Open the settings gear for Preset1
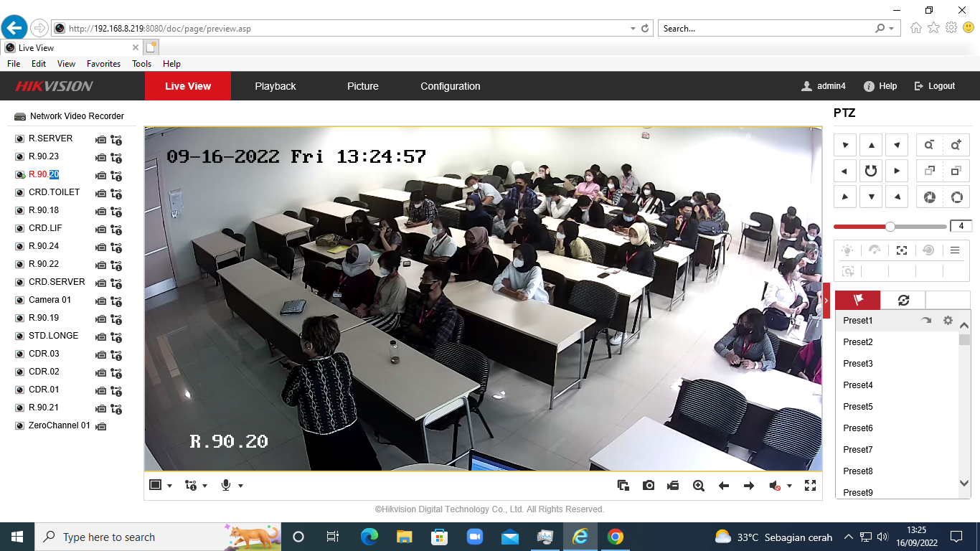Viewport: 980px width, 551px height. tap(948, 321)
